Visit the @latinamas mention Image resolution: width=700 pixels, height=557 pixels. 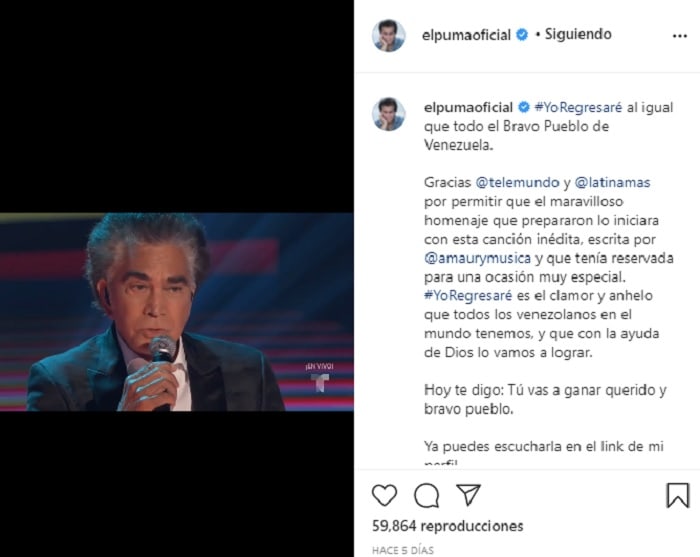pos(612,182)
